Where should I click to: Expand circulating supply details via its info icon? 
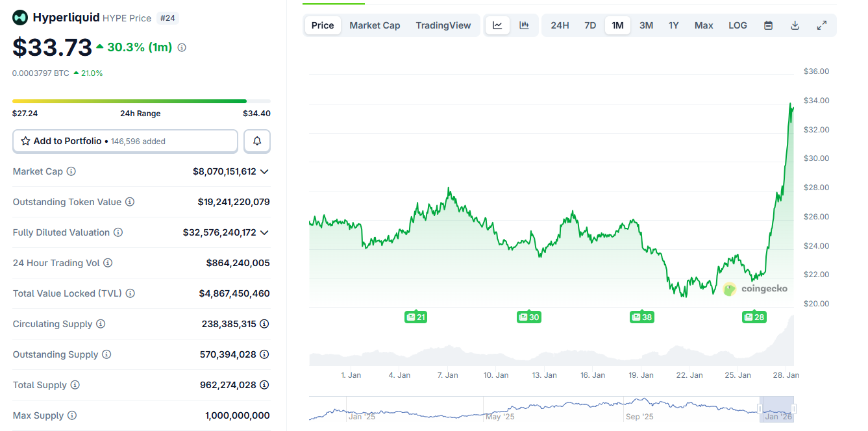264,324
